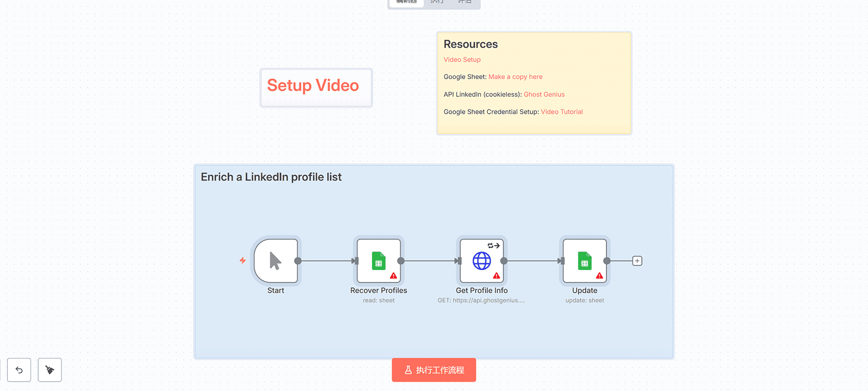868x391 pixels.
Task: Open the Video Tutorial link
Action: [562, 112]
